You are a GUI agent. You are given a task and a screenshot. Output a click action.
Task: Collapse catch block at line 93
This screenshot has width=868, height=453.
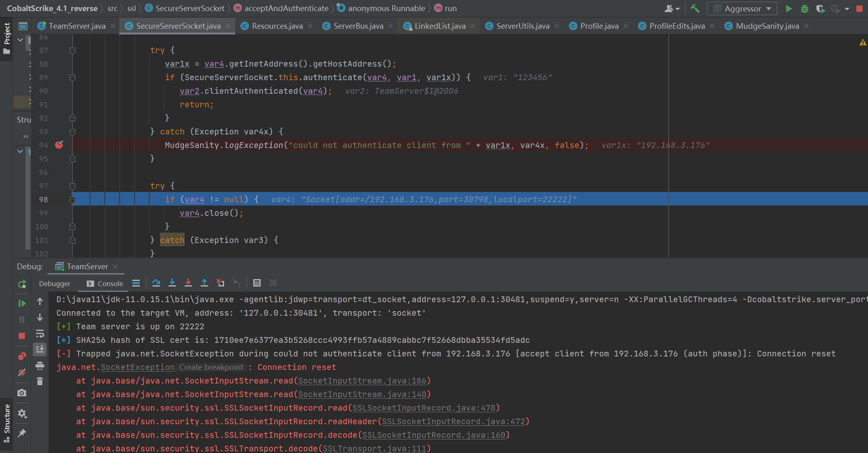click(x=72, y=132)
